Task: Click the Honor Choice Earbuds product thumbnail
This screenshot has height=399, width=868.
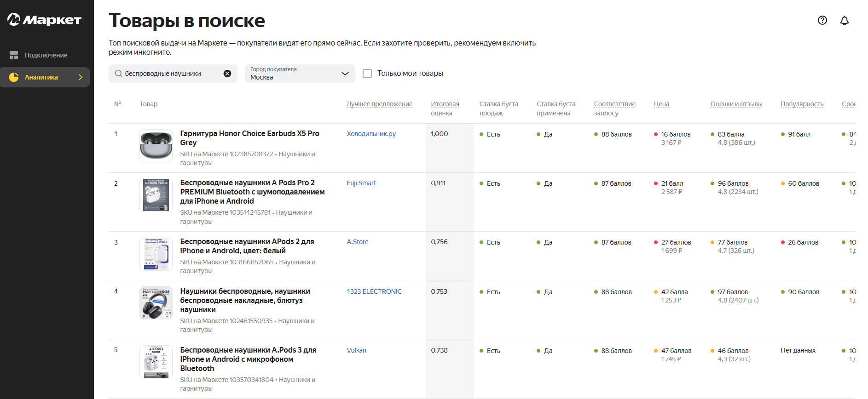Action: (156, 146)
